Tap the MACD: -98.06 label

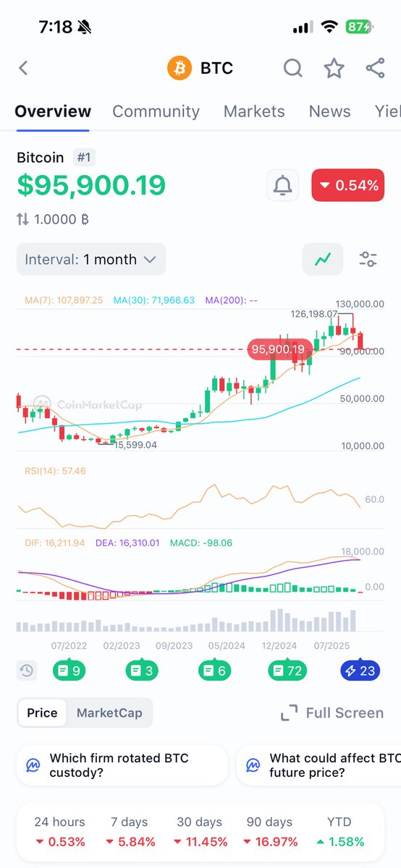[201, 542]
